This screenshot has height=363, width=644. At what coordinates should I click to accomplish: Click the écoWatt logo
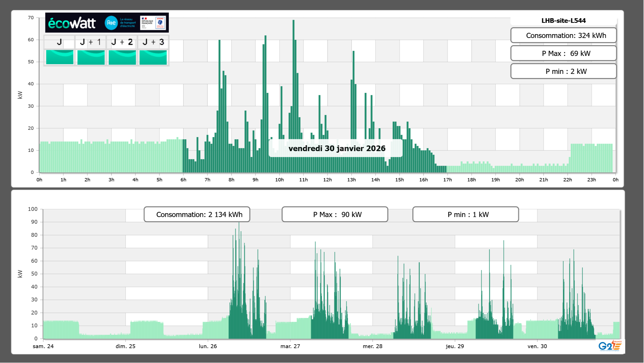[72, 23]
